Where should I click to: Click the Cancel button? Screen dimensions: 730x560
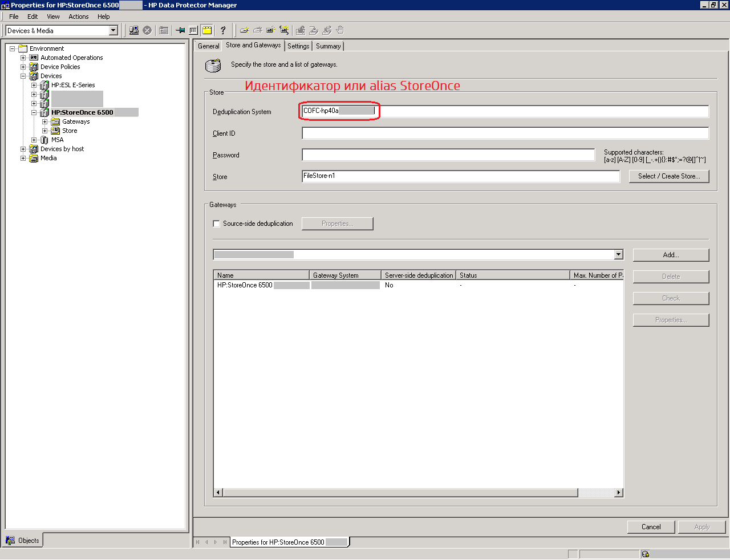(651, 527)
